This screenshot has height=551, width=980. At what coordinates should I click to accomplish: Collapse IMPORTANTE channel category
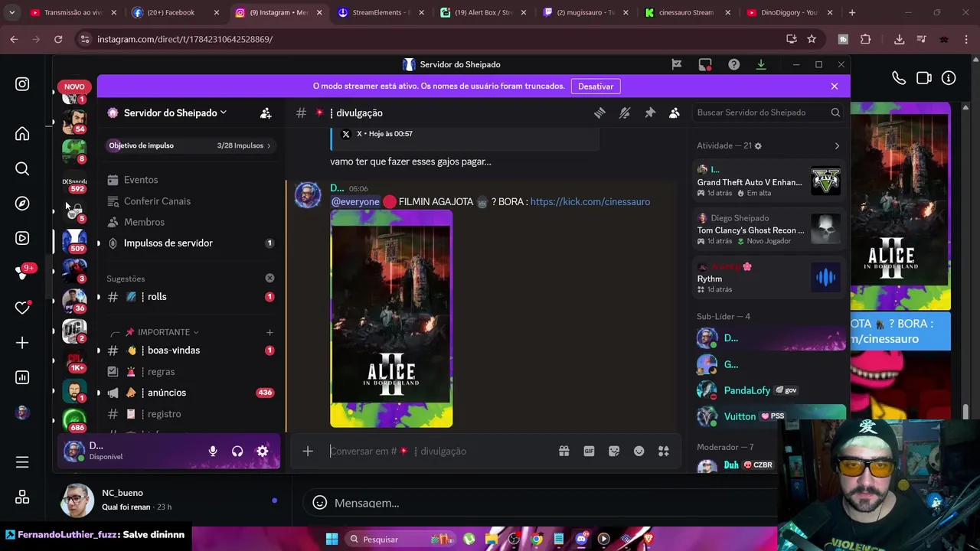[x=164, y=333]
